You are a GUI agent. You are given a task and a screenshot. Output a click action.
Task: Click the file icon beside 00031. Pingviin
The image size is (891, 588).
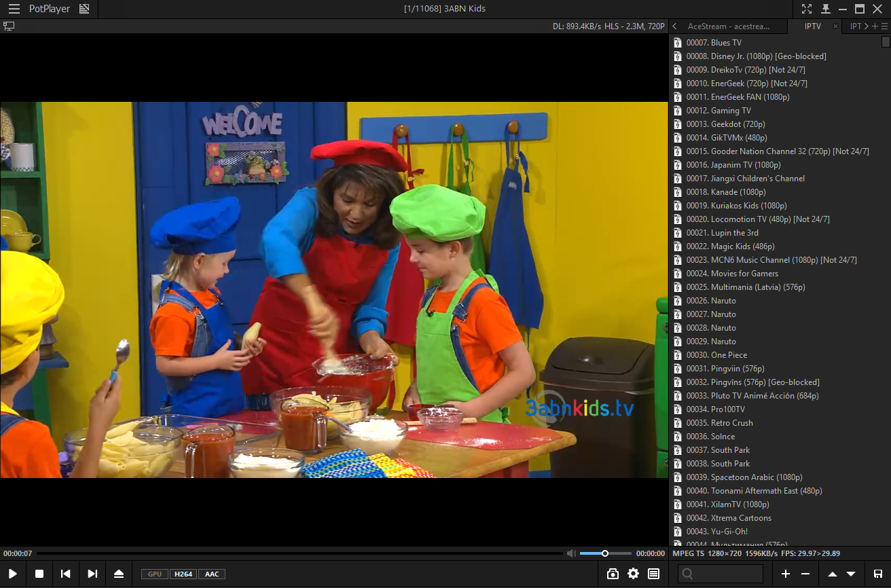pyautogui.click(x=677, y=369)
